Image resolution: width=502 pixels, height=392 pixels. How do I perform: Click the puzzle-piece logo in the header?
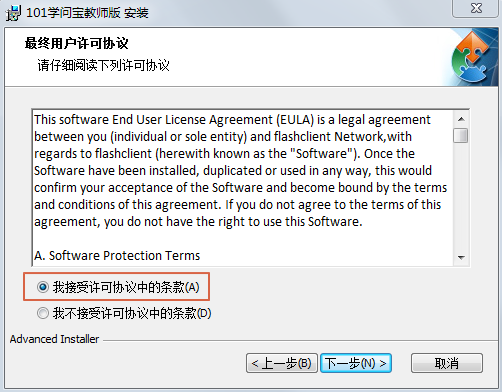pos(471,57)
